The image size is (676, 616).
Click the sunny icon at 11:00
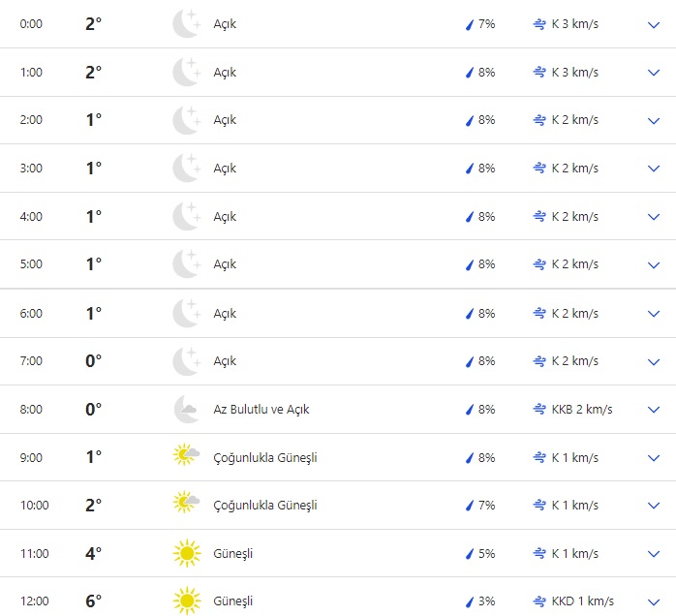click(185, 553)
